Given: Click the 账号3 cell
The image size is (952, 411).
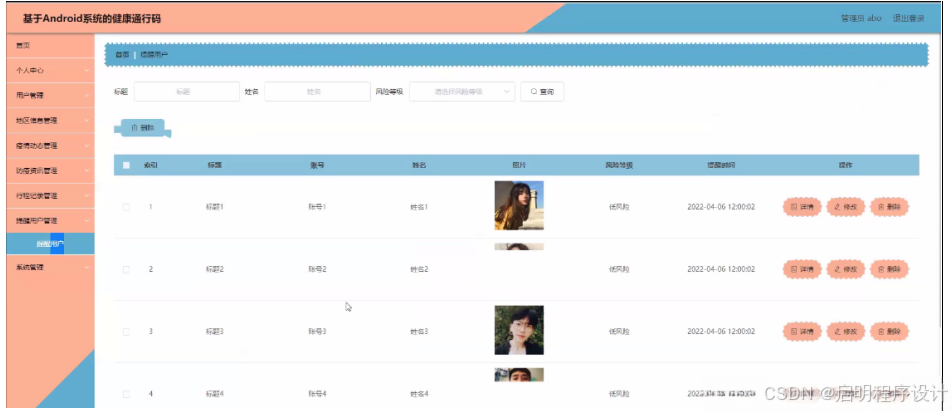Looking at the screenshot, I should 318,331.
